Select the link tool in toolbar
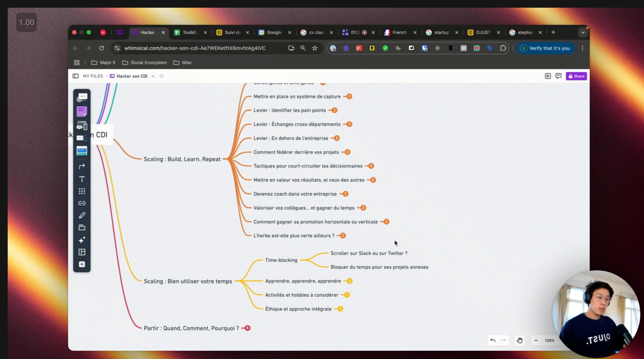 pyautogui.click(x=82, y=203)
